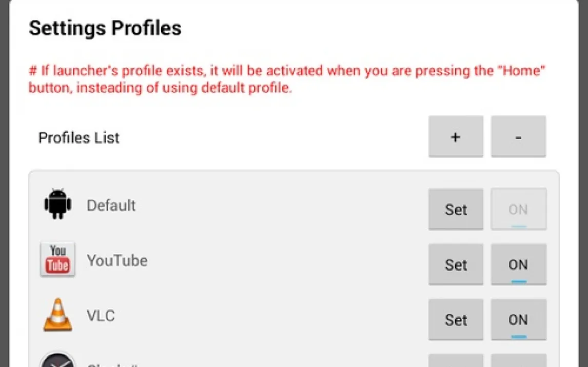Disable the YouTube profile ON toggle
The height and width of the screenshot is (367, 588).
point(518,264)
